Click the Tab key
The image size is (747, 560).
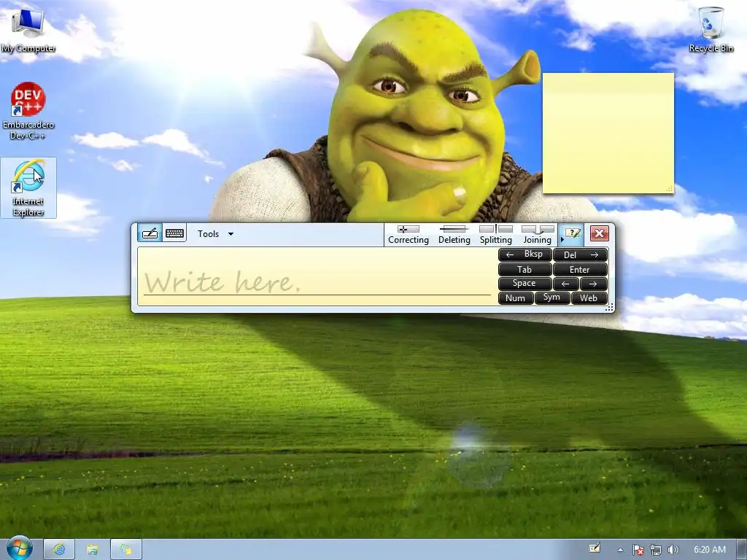525,270
